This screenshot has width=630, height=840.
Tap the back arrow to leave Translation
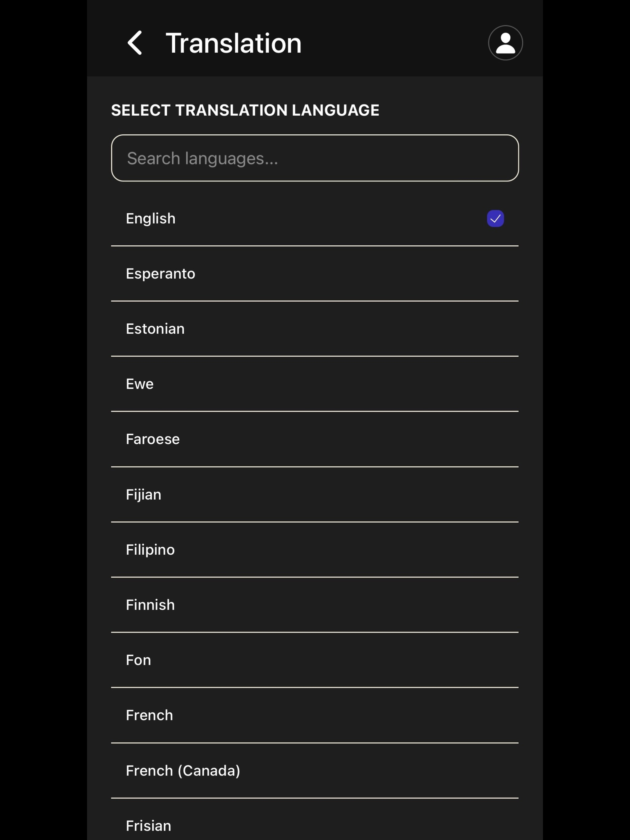(x=136, y=42)
